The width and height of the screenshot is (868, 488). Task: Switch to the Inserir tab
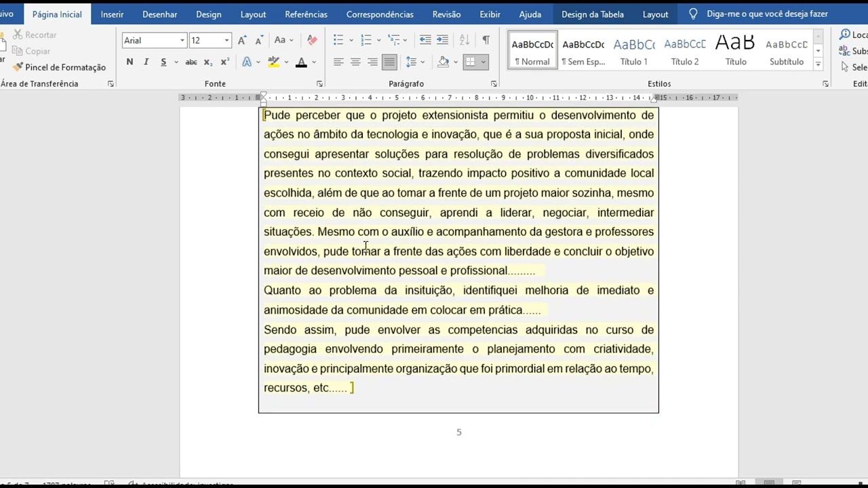(x=112, y=14)
